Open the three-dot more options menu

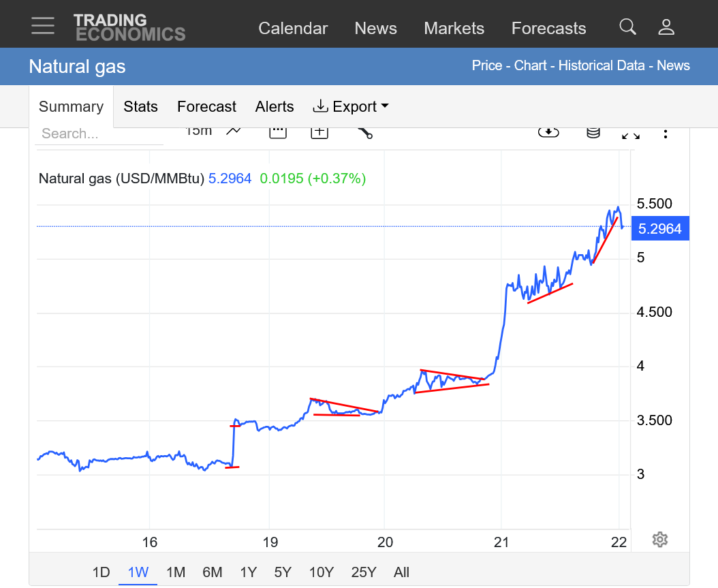(666, 133)
